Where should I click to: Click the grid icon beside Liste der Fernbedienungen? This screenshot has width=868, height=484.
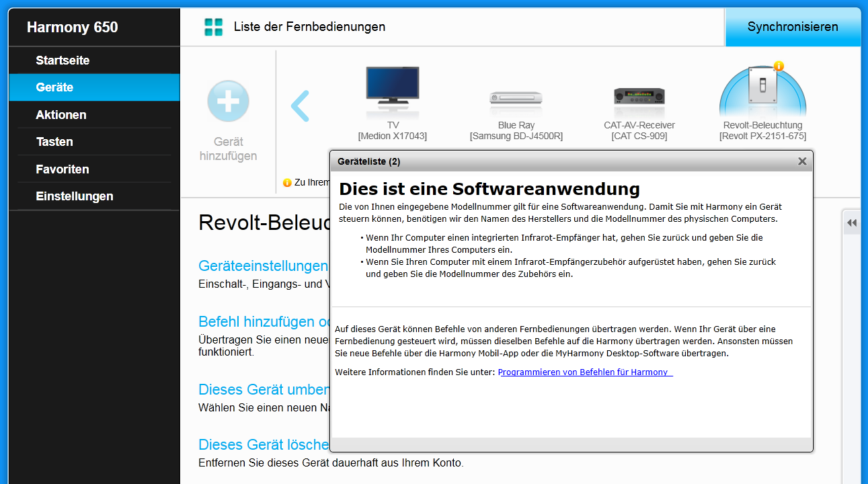pos(213,27)
